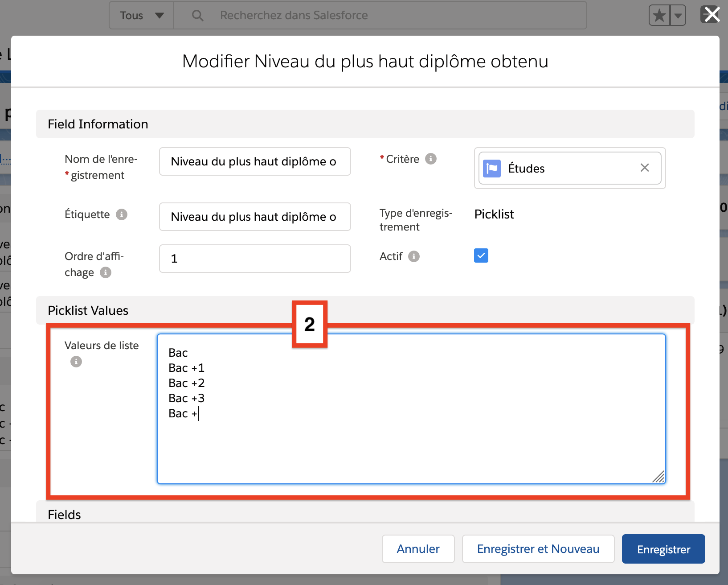Save the record with Enregistrer
The image size is (728, 585).
click(663, 549)
